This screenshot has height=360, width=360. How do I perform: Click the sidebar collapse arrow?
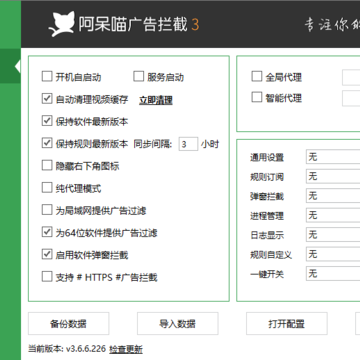(x=18, y=67)
